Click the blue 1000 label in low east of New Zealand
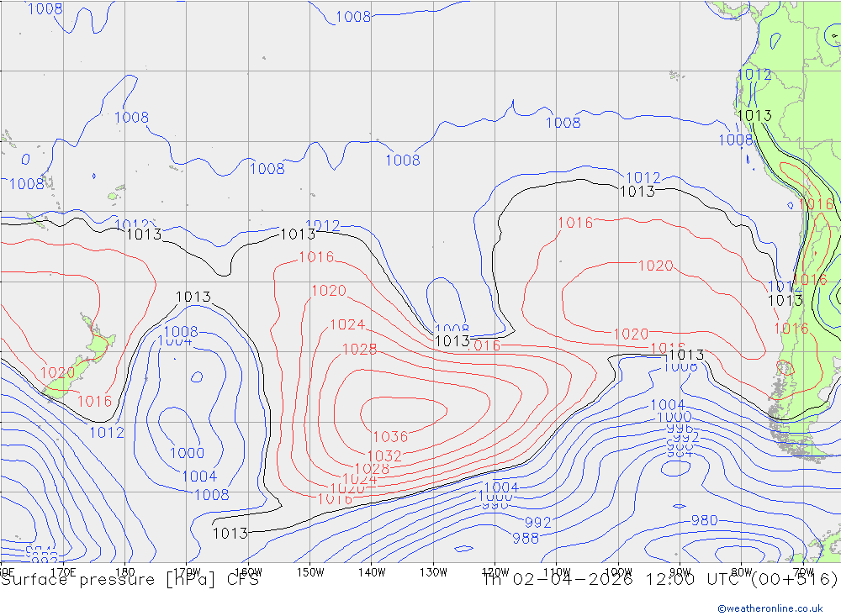Viewport: 841px width, 616px height. tap(188, 453)
